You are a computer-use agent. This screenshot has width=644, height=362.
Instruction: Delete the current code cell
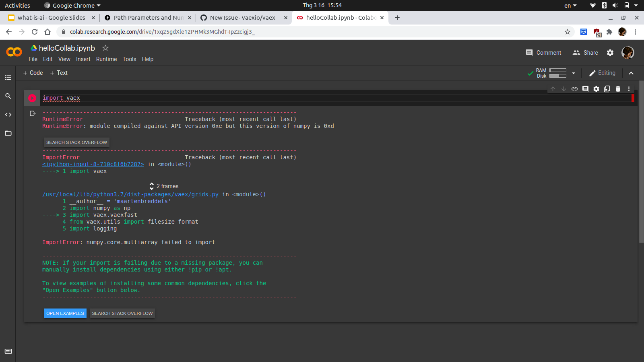tap(618, 89)
